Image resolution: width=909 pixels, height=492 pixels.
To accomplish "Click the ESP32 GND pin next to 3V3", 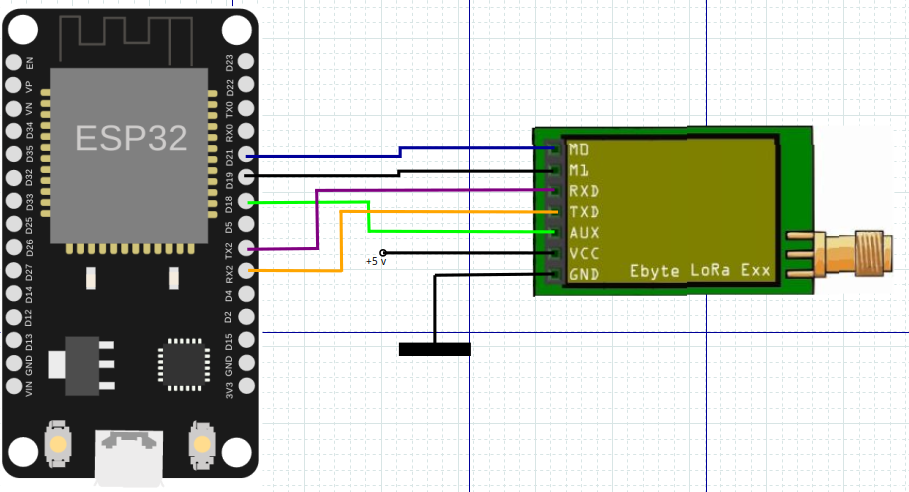I will (246, 363).
